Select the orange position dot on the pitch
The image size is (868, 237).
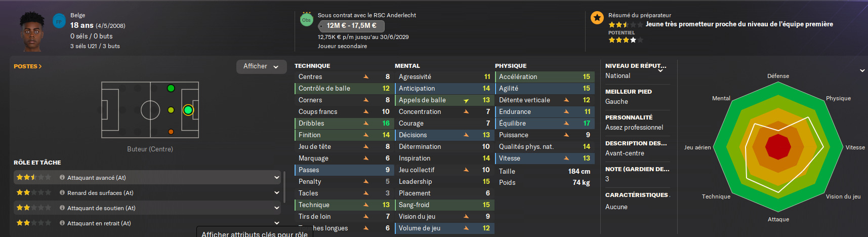[171, 132]
